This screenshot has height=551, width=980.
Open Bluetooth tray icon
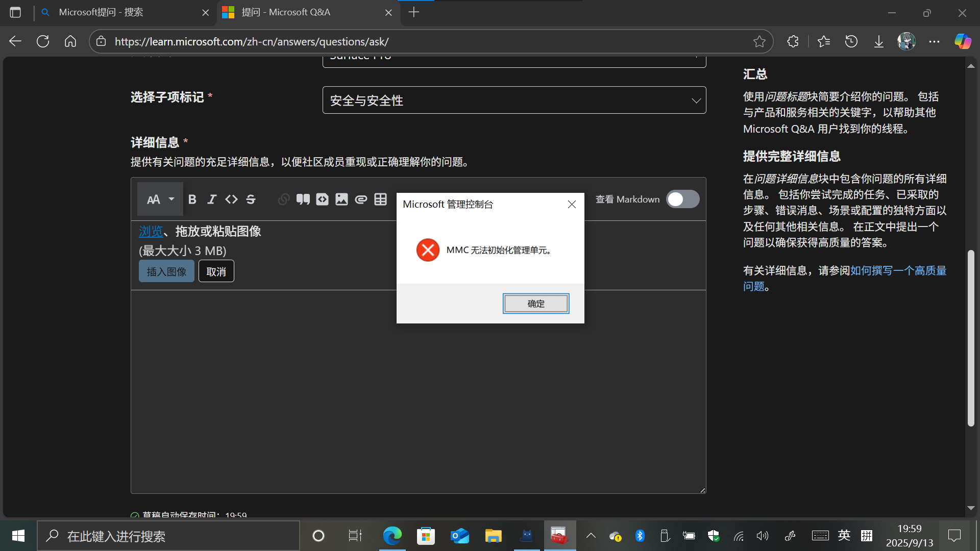pos(640,536)
